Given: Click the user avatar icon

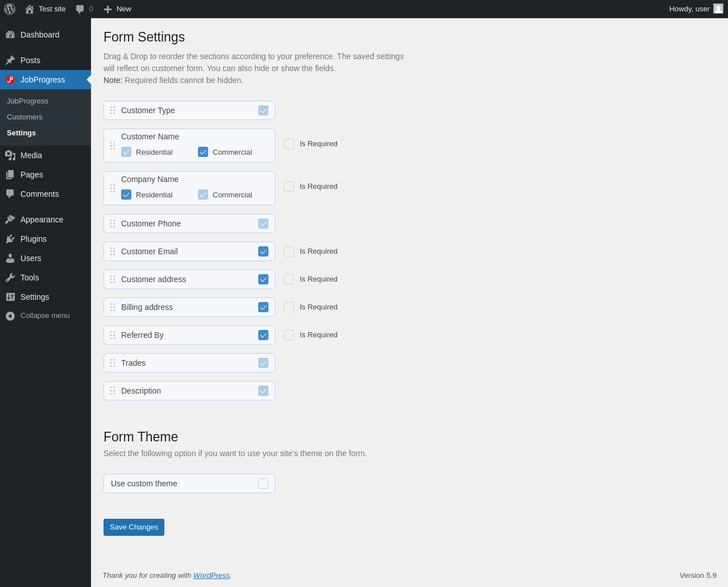Looking at the screenshot, I should [x=718, y=9].
